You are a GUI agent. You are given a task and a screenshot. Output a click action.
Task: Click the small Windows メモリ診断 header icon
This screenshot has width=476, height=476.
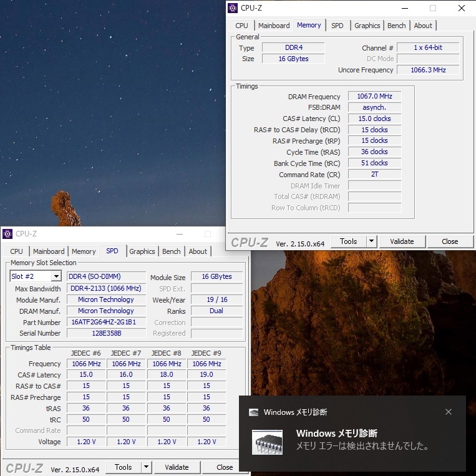coord(254,412)
